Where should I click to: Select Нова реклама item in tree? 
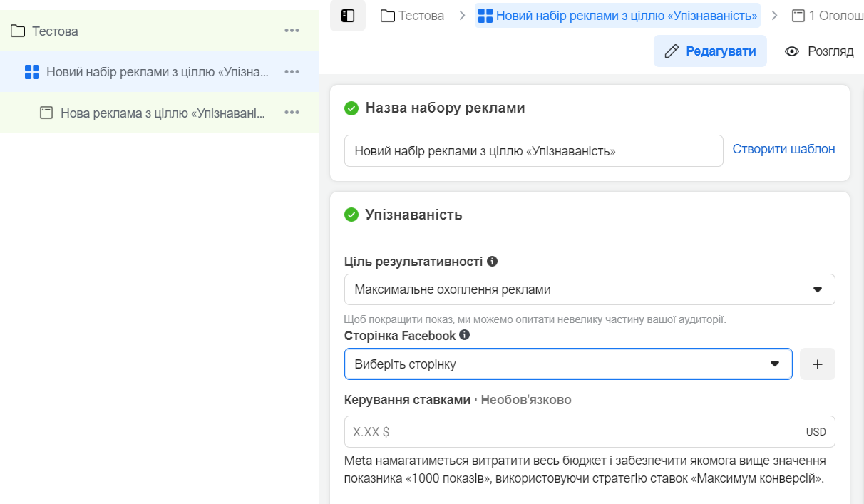pyautogui.click(x=162, y=113)
